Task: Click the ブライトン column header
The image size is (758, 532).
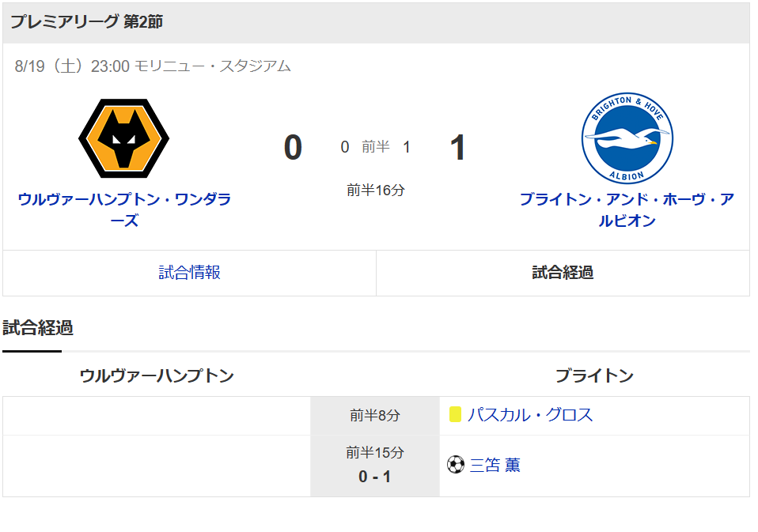Action: [594, 375]
